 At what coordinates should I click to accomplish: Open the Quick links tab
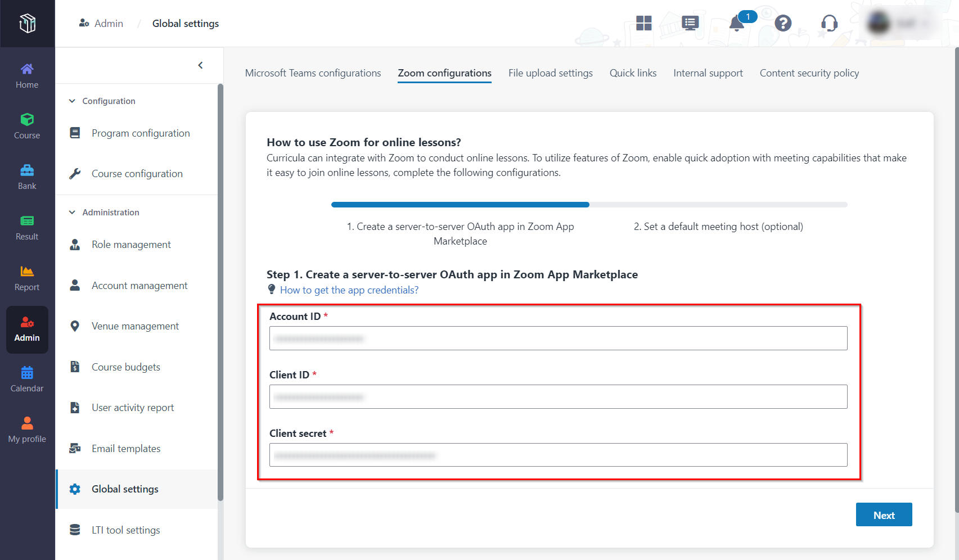click(633, 73)
